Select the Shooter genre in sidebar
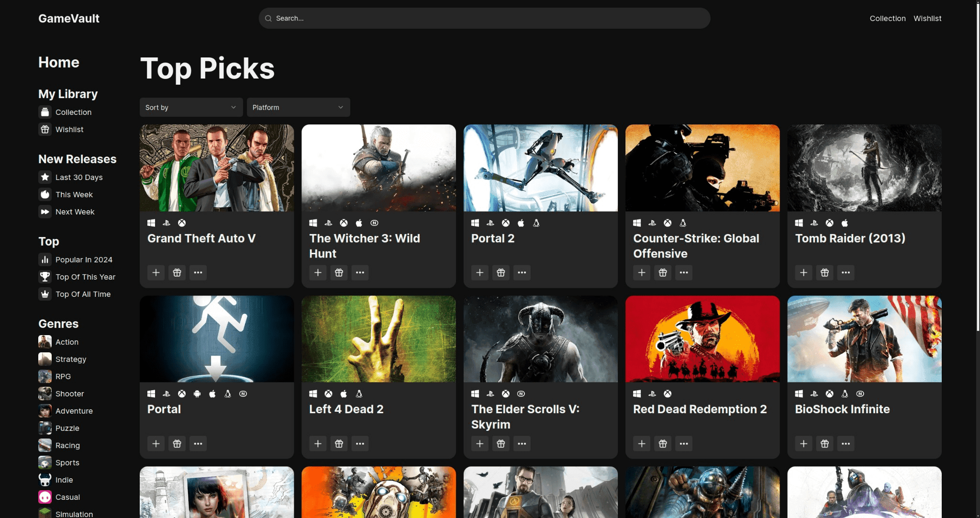Viewport: 980px width, 518px height. click(69, 394)
